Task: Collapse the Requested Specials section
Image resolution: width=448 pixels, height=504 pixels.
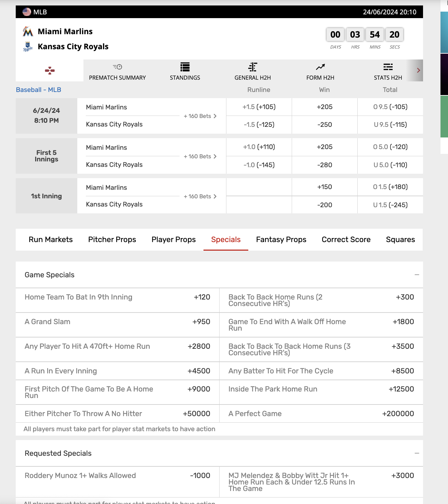Action: click(417, 453)
